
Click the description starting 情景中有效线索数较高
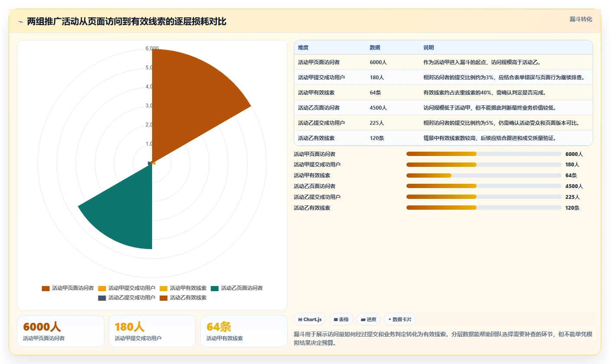point(490,138)
